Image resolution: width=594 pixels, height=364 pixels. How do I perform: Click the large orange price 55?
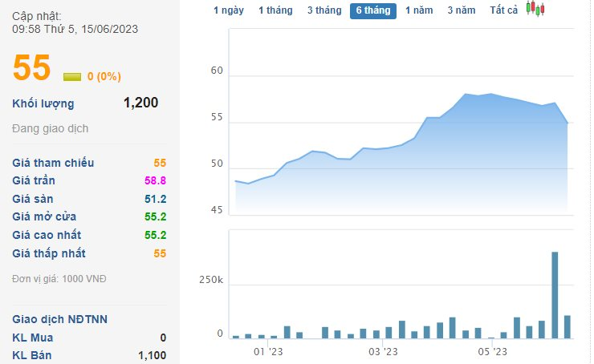pos(31,67)
